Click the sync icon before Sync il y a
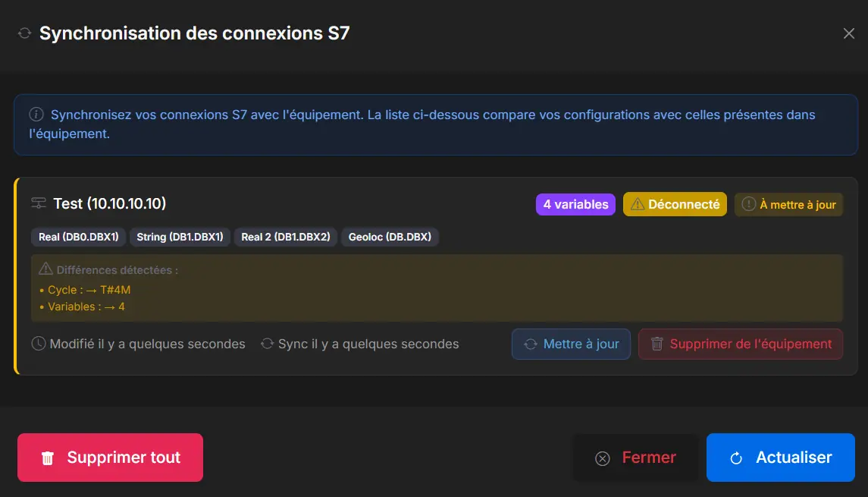The height and width of the screenshot is (497, 868). coord(267,344)
